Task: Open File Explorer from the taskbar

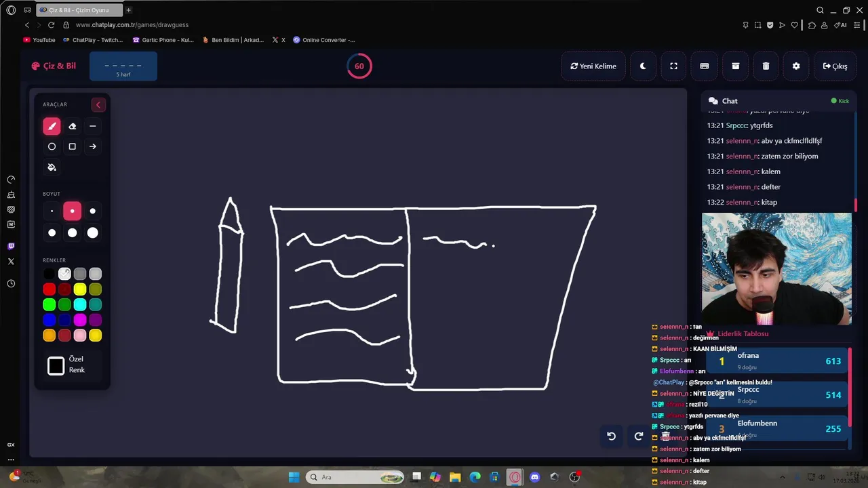Action: 455,477
